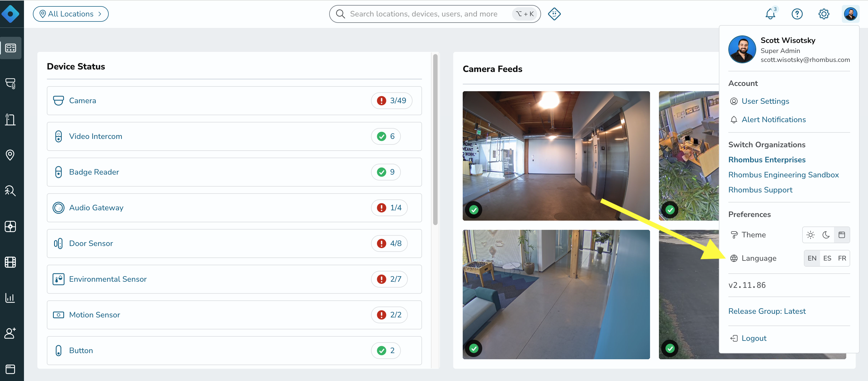Viewport: 868px width, 381px height.
Task: Select Rhombus Enterprises organization
Action: [x=767, y=160]
